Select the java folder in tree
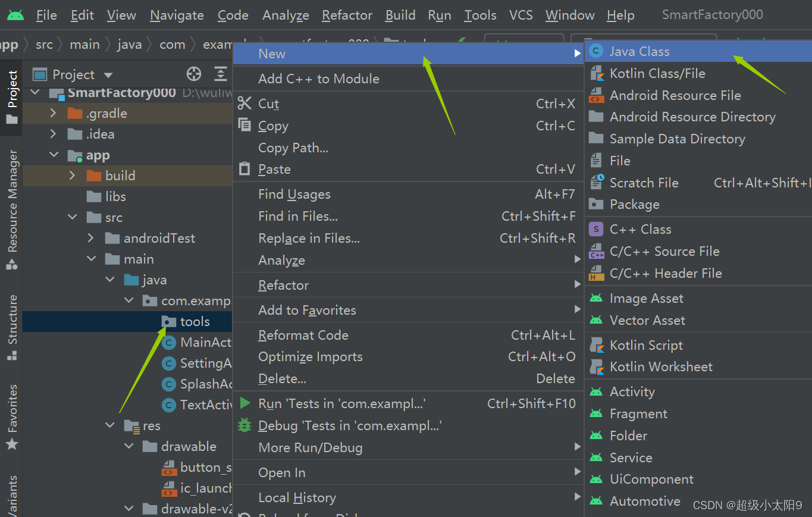 154,280
